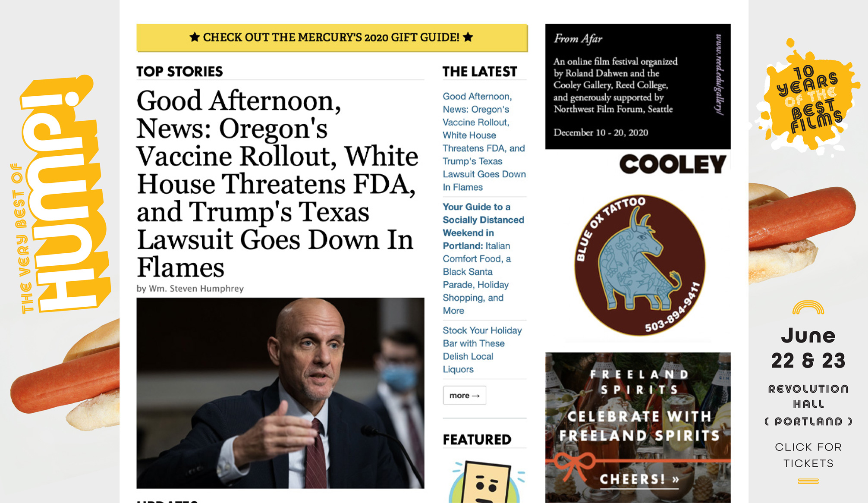Click the star icon left of gift guide text

tap(195, 37)
